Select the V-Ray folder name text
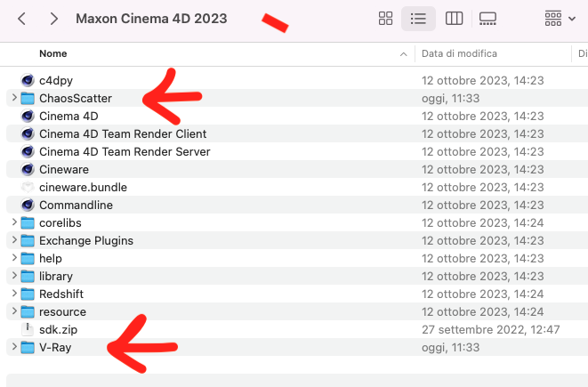588x387 pixels. 55,348
